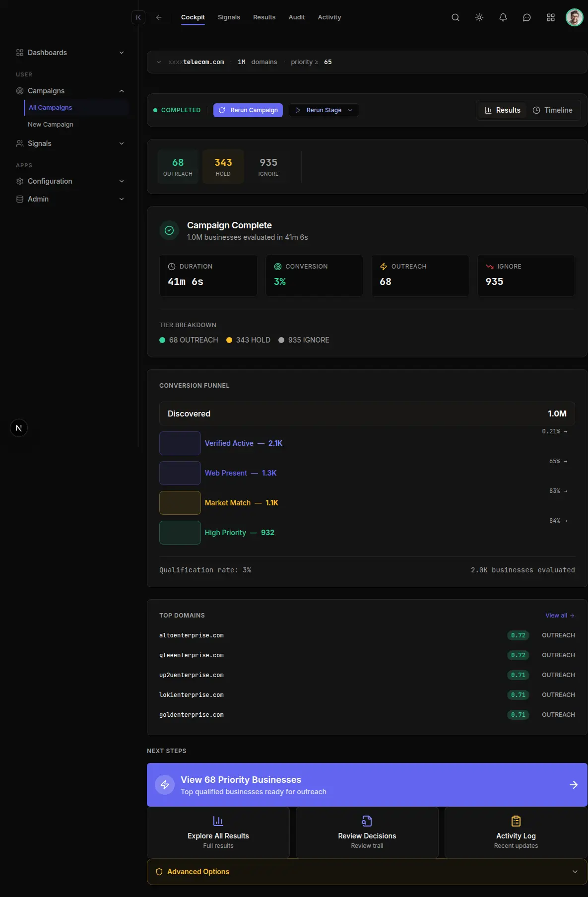Click View all top domains link

click(560, 616)
